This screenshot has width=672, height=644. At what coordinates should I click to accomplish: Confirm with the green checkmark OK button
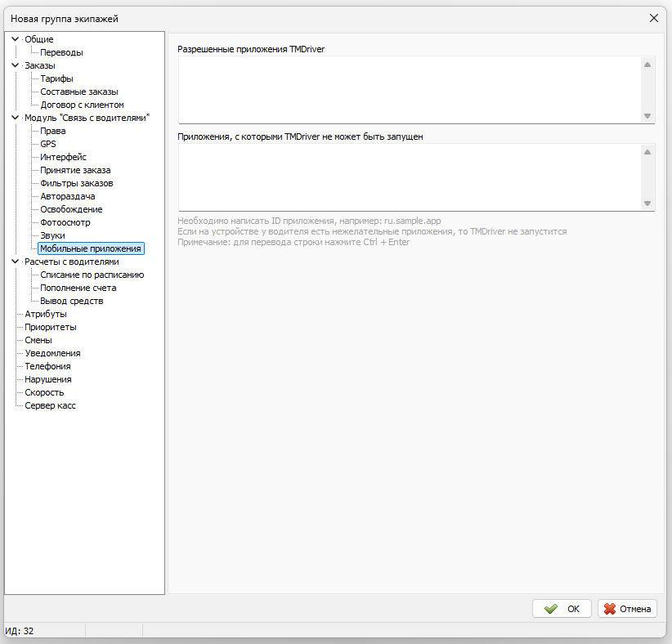[x=562, y=608]
